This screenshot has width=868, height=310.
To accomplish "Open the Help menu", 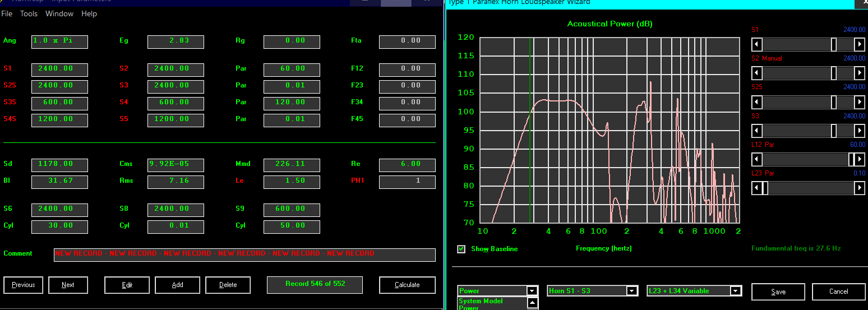I will point(89,13).
